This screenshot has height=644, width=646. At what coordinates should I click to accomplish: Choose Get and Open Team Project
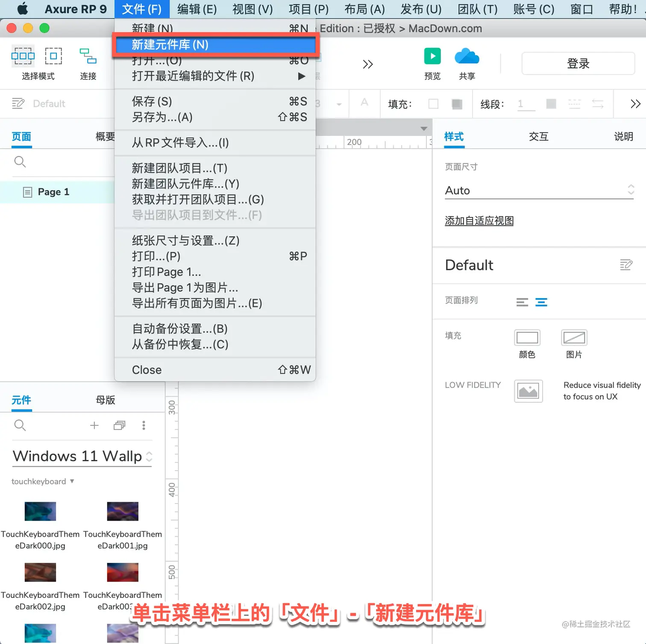point(215,199)
